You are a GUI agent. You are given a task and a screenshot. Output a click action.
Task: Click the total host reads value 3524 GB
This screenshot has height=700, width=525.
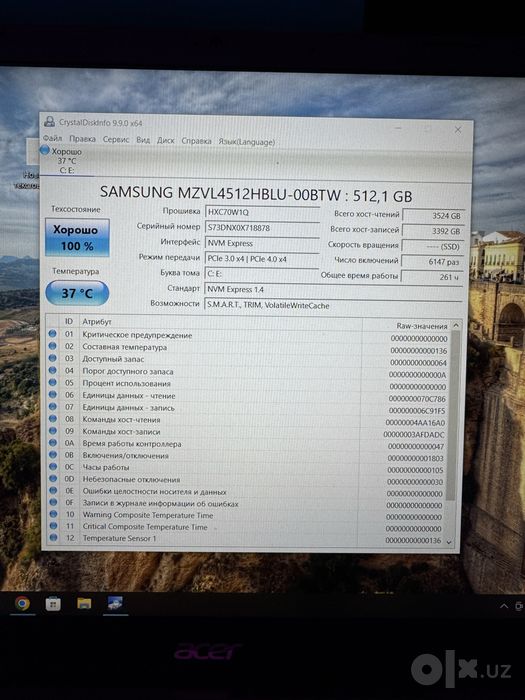coord(433,216)
